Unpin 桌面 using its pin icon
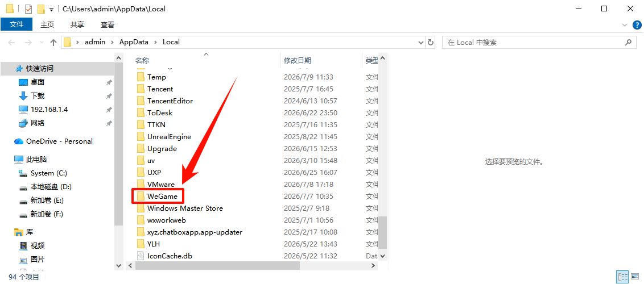The width and height of the screenshot is (644, 284). (x=109, y=82)
